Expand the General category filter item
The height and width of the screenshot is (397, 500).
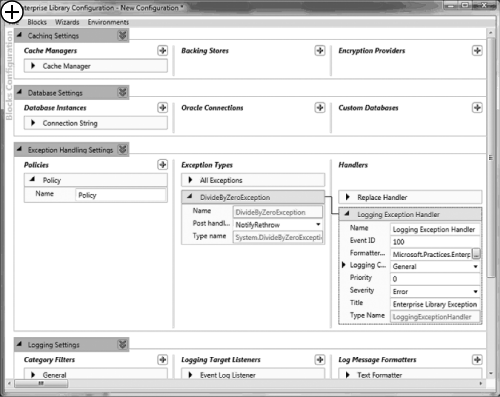(33, 375)
